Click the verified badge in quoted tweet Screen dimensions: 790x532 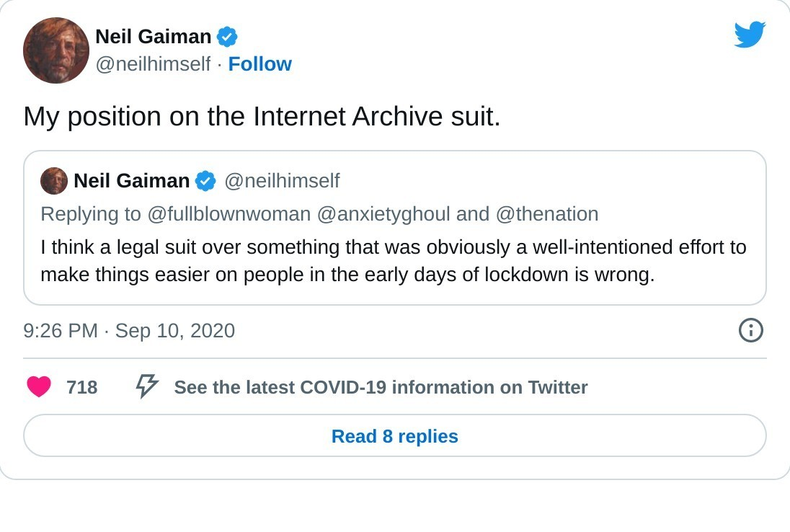coord(206,181)
